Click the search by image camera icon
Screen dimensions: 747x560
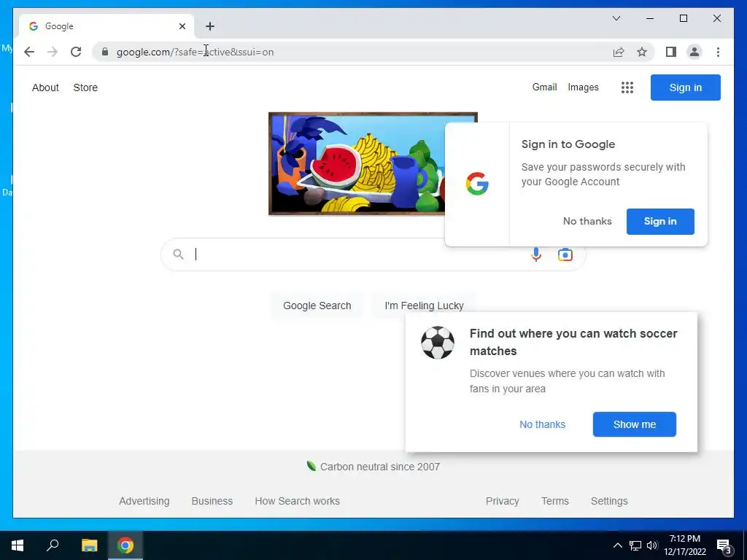click(x=565, y=254)
